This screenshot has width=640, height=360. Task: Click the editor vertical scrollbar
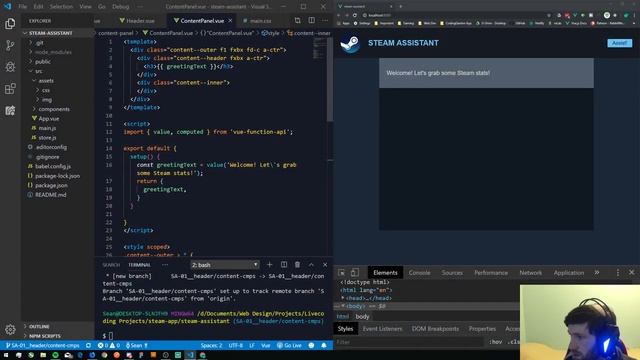(x=330, y=80)
